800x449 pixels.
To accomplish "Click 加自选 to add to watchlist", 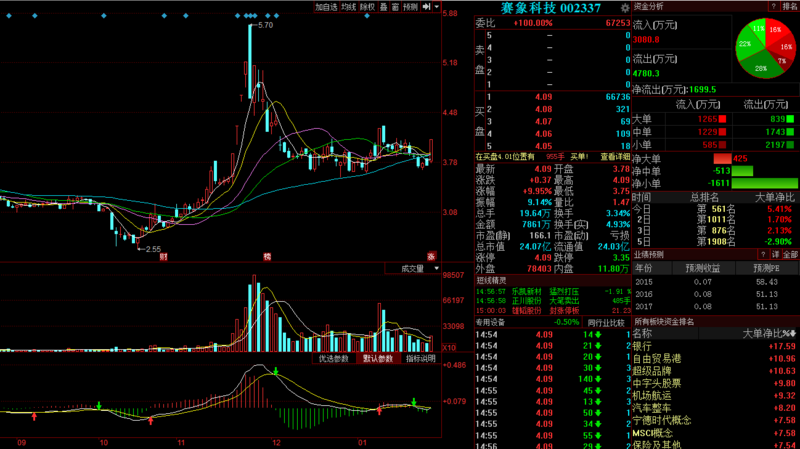I will click(326, 7).
